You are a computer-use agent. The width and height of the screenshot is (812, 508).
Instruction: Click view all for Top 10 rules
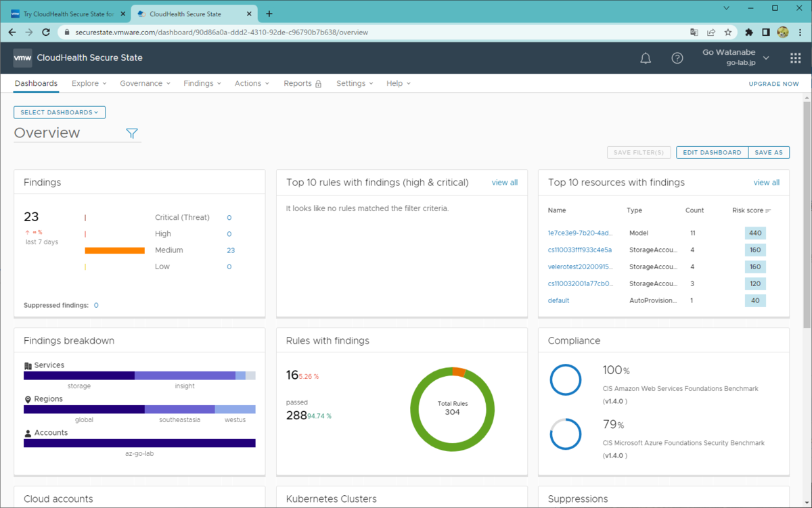point(505,183)
